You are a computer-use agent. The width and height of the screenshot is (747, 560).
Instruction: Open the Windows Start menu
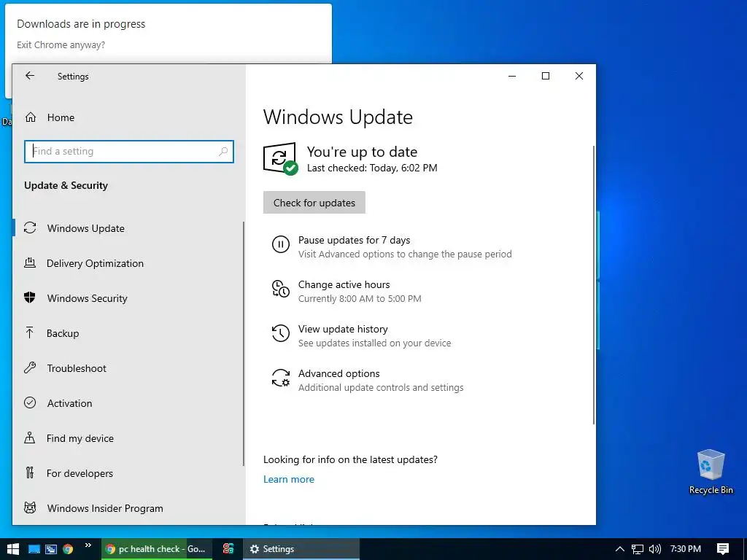point(13,549)
